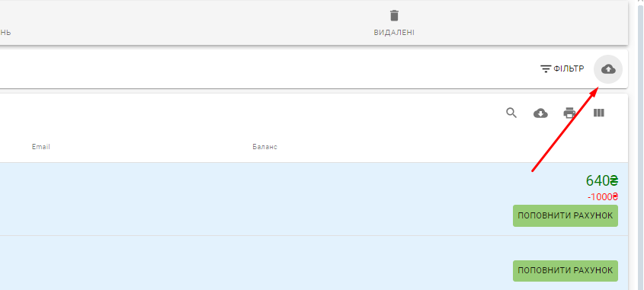
Task: Sort by the Email column header
Action: [x=41, y=147]
